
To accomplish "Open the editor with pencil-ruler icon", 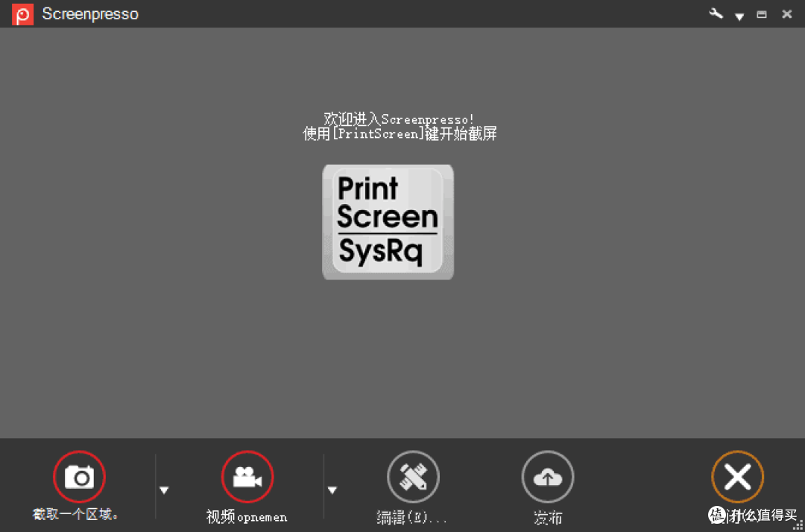I will [x=413, y=477].
